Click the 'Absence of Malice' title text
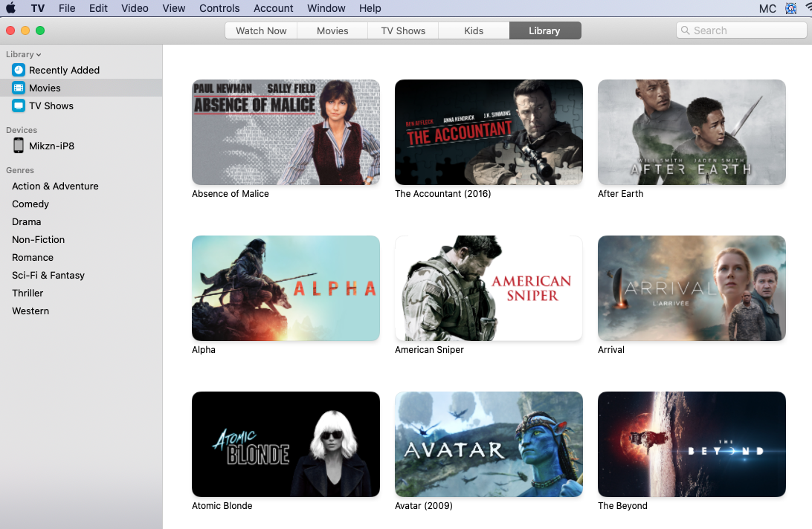 click(x=231, y=194)
